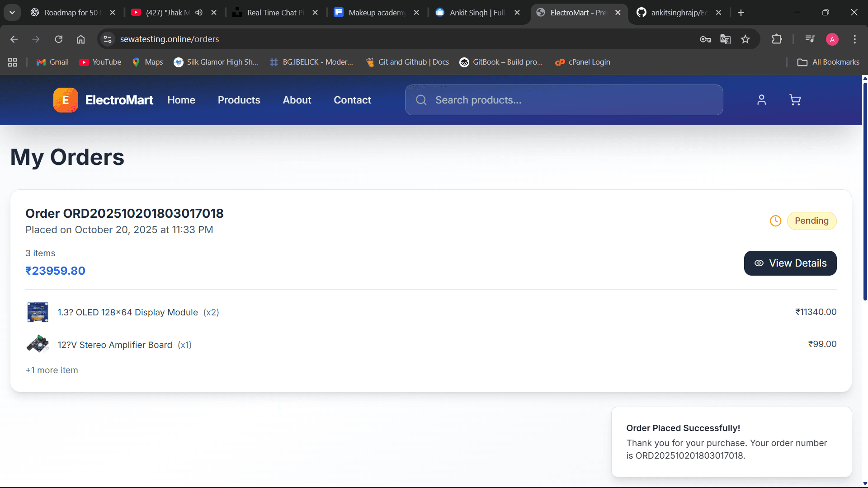The height and width of the screenshot is (488, 868).
Task: Click the View Details button
Action: click(x=790, y=263)
